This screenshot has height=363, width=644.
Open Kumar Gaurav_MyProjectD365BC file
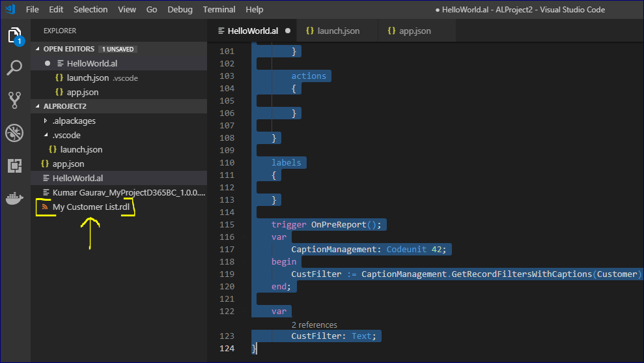[119, 192]
